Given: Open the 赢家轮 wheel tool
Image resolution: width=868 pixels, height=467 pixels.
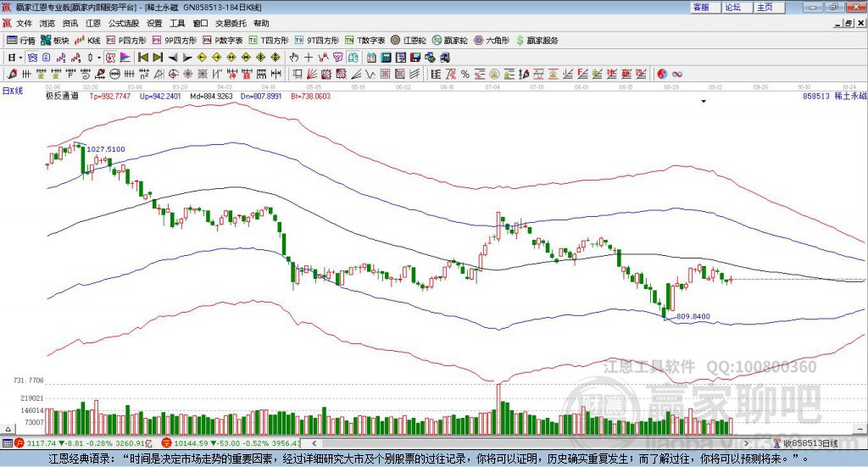Looking at the screenshot, I should point(449,41).
